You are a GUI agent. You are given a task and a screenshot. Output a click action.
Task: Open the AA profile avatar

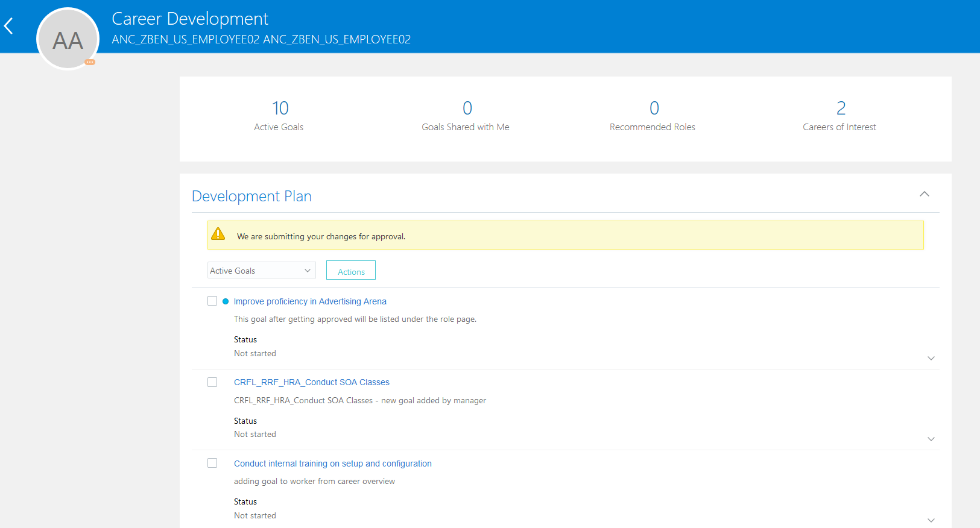(x=68, y=40)
